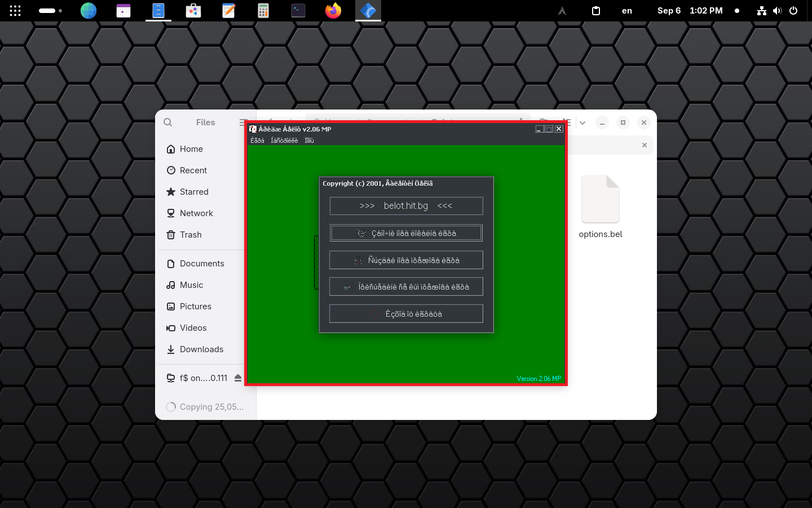Open Trash in the Files sidebar
812x508 pixels.
[205, 235]
